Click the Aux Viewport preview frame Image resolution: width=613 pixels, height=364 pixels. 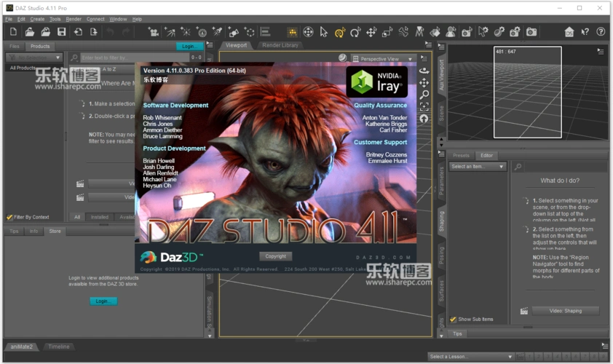(x=527, y=92)
